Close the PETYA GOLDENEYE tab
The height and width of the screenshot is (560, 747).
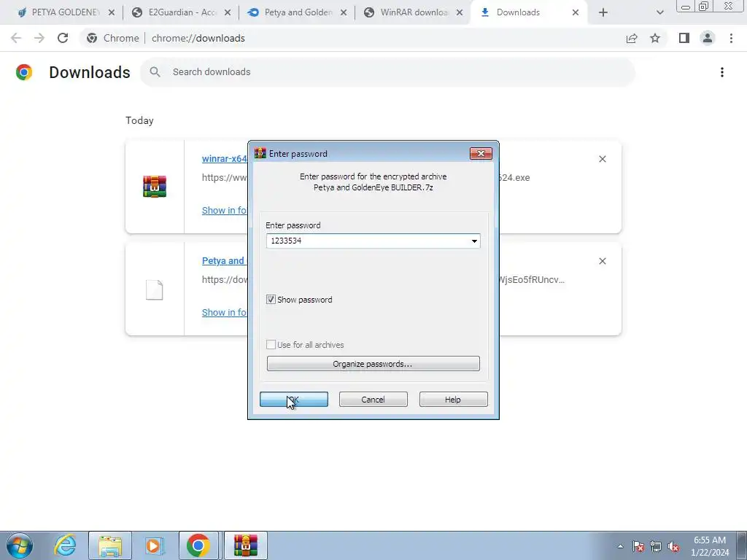coord(112,12)
